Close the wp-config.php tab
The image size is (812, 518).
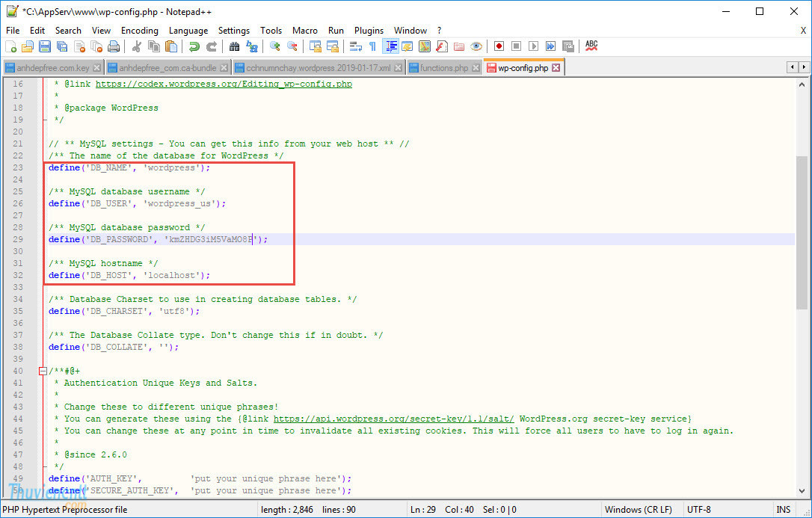tap(556, 68)
